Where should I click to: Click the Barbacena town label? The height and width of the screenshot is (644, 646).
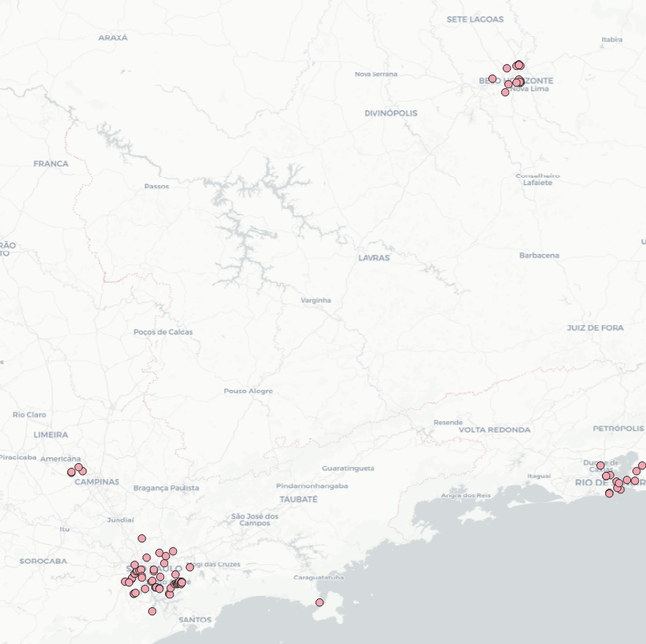point(540,256)
